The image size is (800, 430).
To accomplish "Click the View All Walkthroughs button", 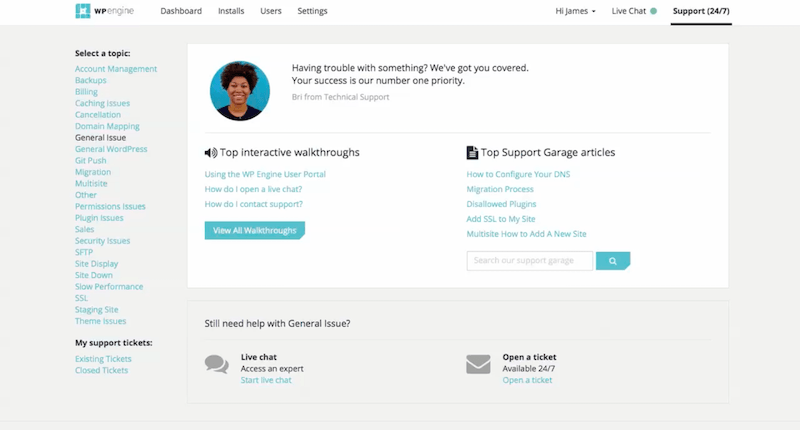I will [x=255, y=231].
